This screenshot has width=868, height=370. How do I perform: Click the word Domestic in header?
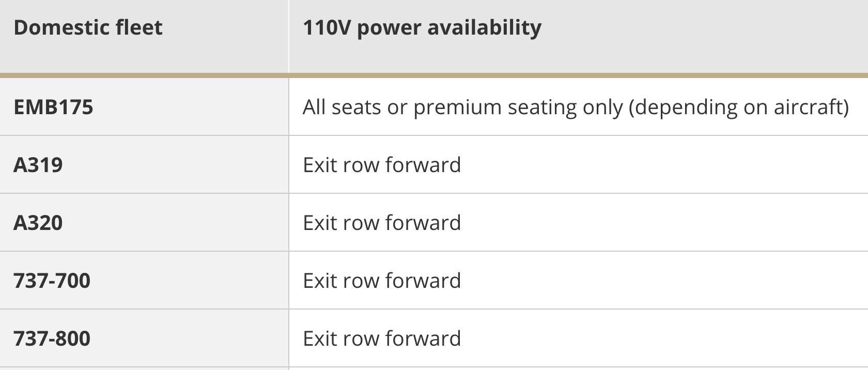(x=53, y=27)
